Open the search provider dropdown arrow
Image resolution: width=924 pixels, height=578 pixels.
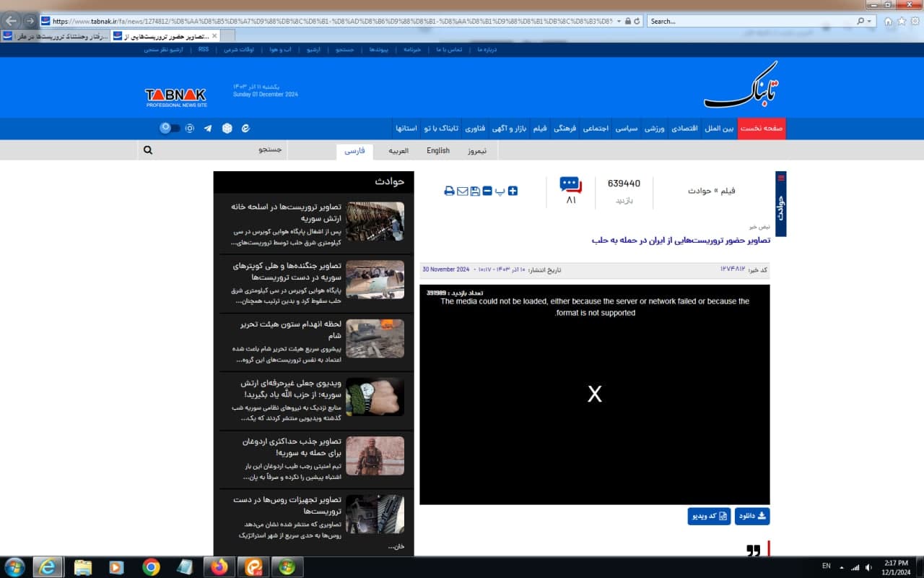click(x=871, y=21)
